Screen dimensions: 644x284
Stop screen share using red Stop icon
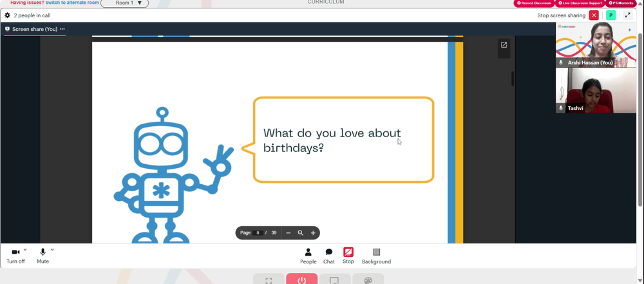pos(348,252)
